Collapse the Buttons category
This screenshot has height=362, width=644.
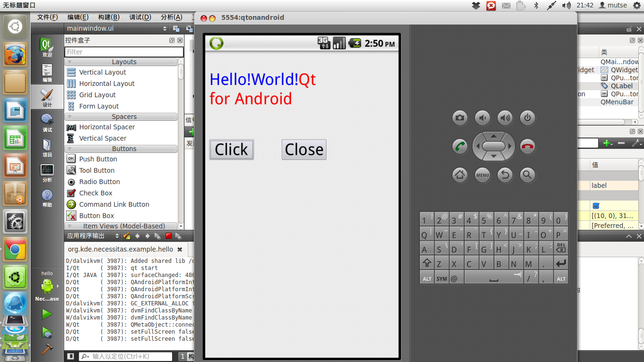click(x=121, y=149)
